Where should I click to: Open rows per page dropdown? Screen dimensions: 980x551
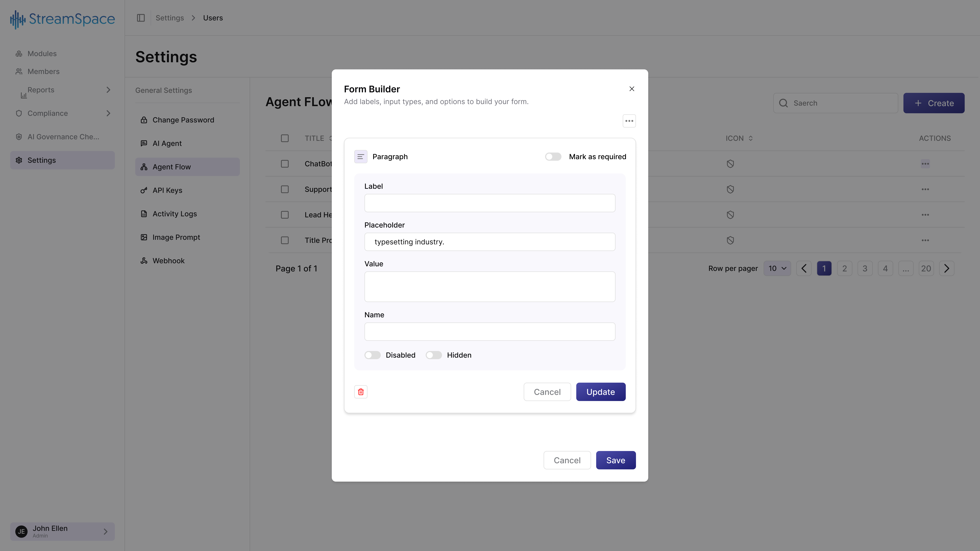(x=777, y=269)
